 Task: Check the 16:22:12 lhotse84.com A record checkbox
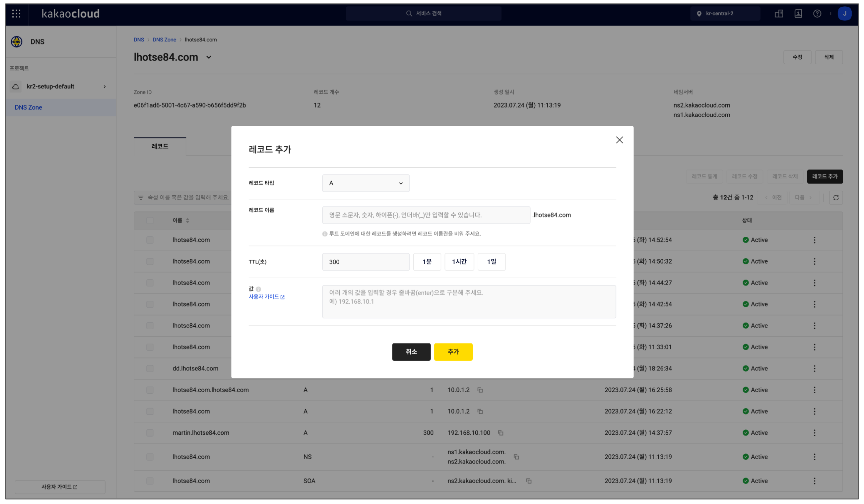click(x=150, y=411)
